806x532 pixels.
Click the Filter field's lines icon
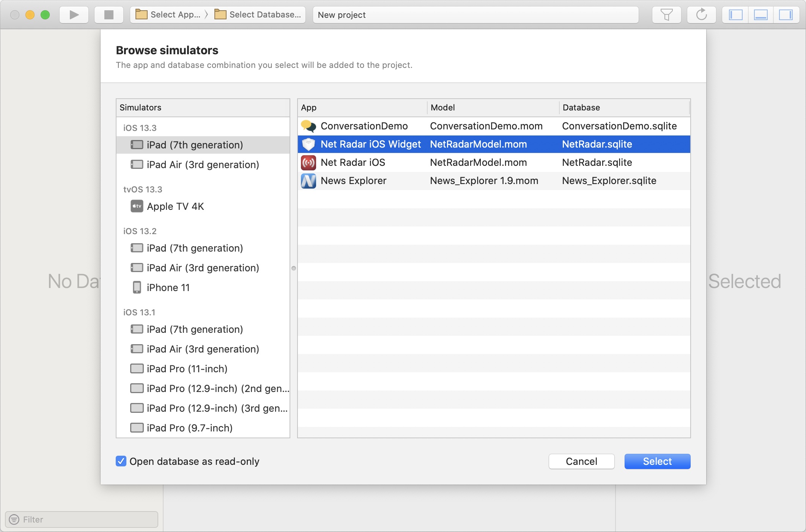(14, 519)
